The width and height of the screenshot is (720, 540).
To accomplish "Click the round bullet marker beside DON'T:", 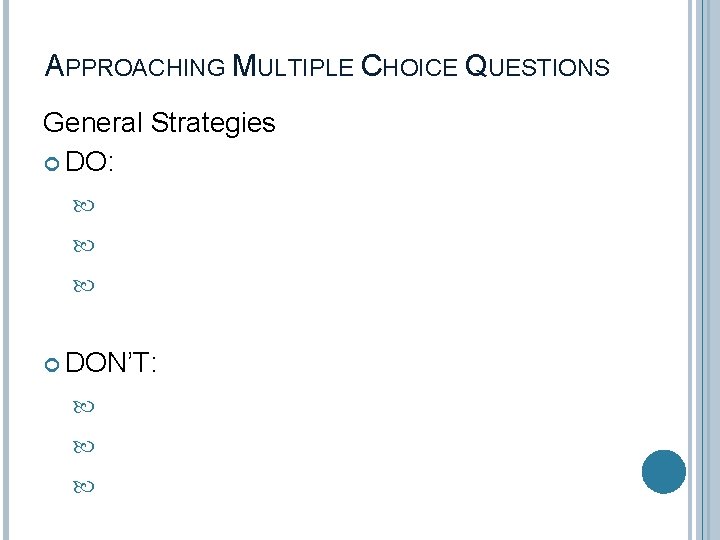I will point(53,365).
